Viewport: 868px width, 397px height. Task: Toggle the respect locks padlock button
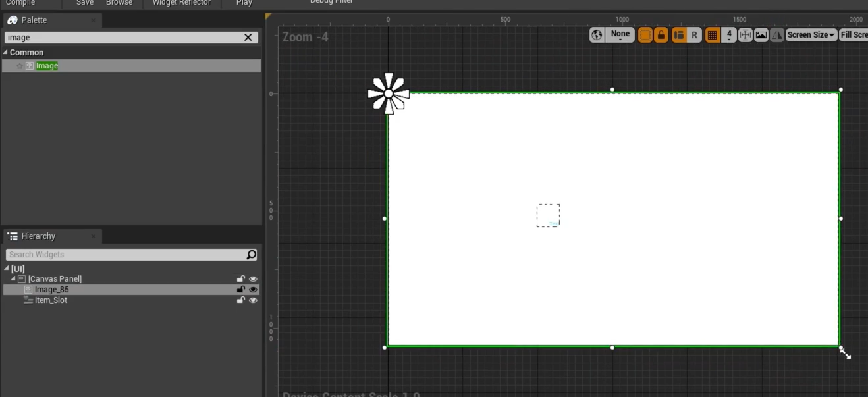point(661,35)
